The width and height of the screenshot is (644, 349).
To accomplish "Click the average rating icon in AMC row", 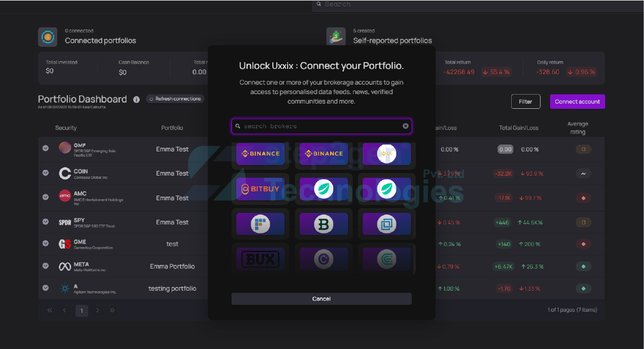I will click(x=583, y=198).
